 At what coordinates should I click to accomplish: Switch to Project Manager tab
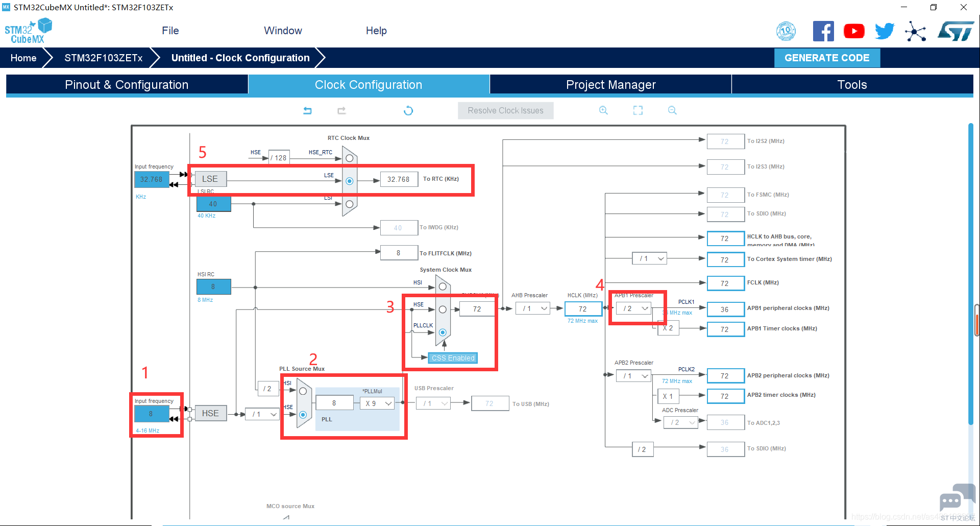tap(611, 85)
